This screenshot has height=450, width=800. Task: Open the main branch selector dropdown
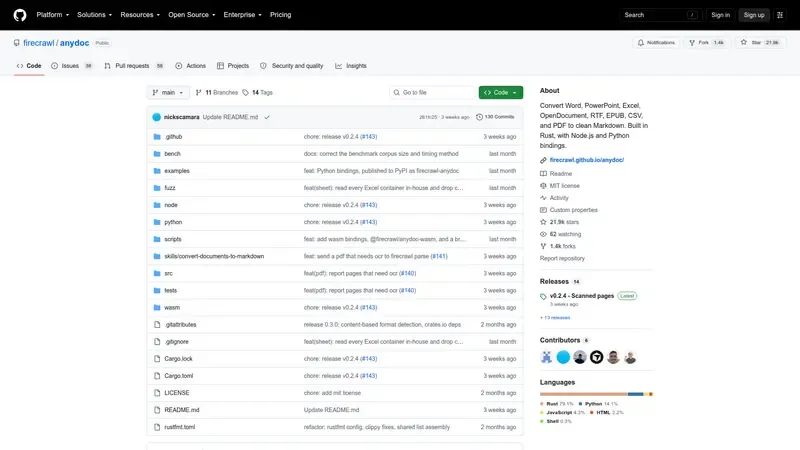[x=168, y=92]
